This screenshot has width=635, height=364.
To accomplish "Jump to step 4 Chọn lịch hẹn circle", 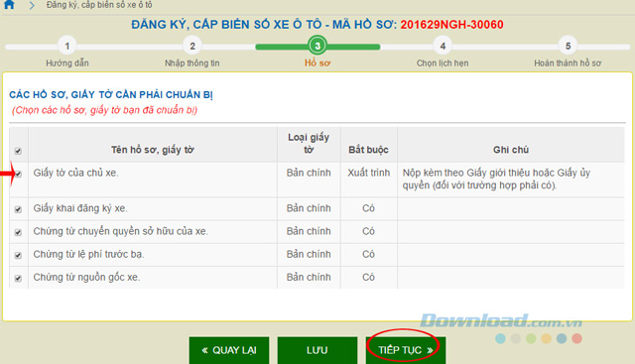I will 443,46.
